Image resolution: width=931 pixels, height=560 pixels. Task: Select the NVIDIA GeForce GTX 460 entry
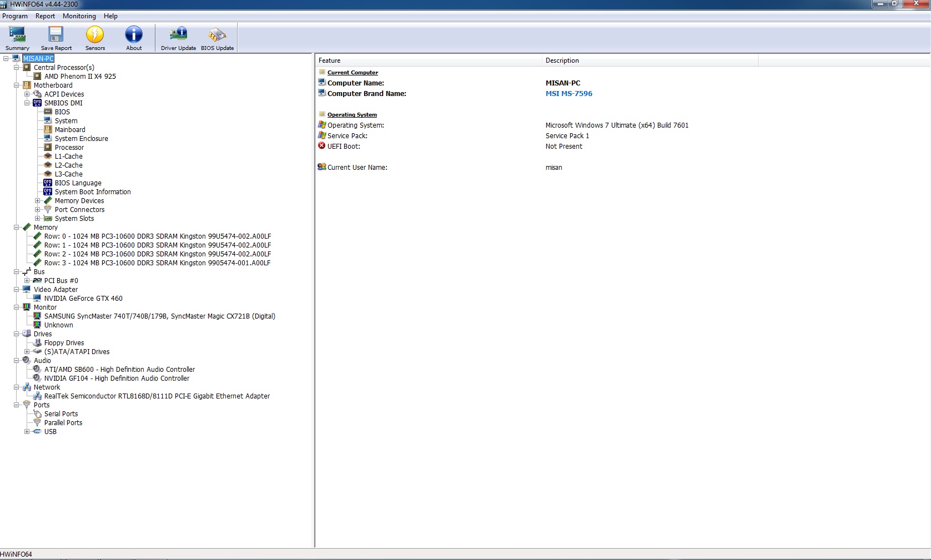83,299
